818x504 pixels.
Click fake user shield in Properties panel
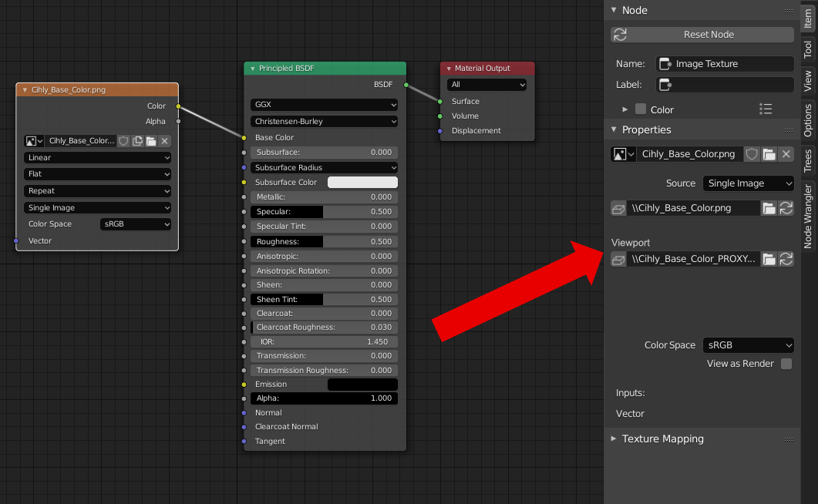click(752, 154)
